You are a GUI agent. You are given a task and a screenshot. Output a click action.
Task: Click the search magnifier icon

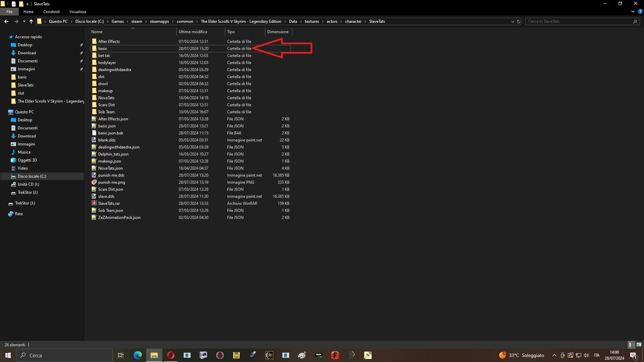[x=635, y=21]
